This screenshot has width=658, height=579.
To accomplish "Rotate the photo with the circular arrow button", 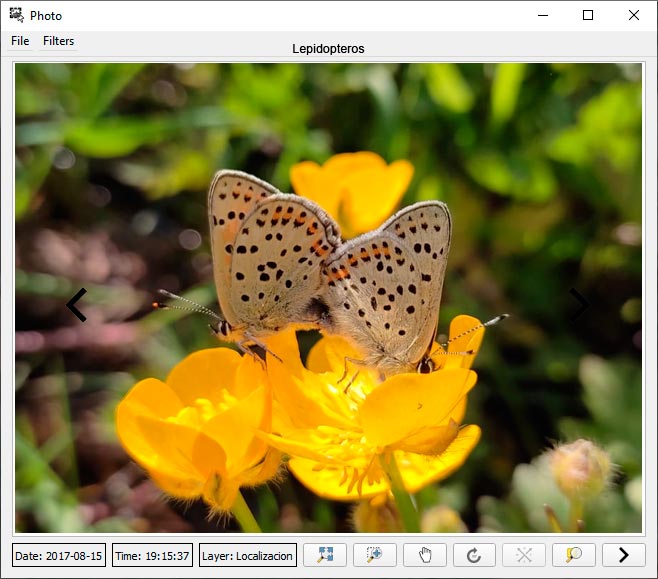I will click(x=474, y=555).
